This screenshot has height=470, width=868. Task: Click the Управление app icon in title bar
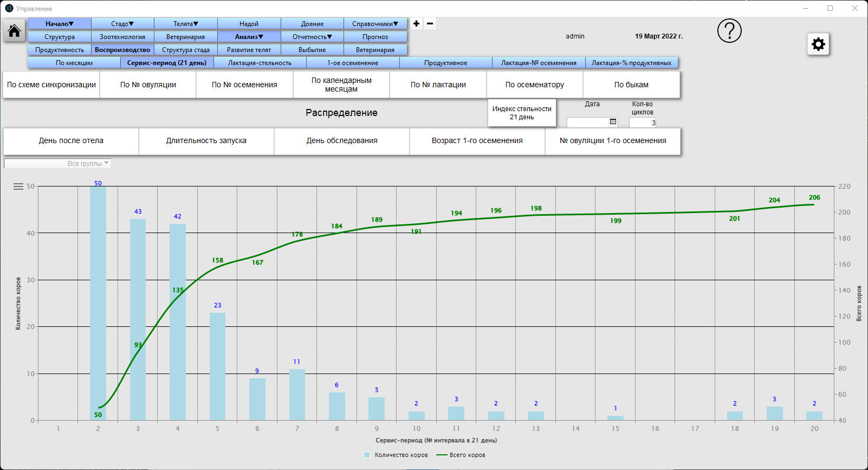click(9, 8)
